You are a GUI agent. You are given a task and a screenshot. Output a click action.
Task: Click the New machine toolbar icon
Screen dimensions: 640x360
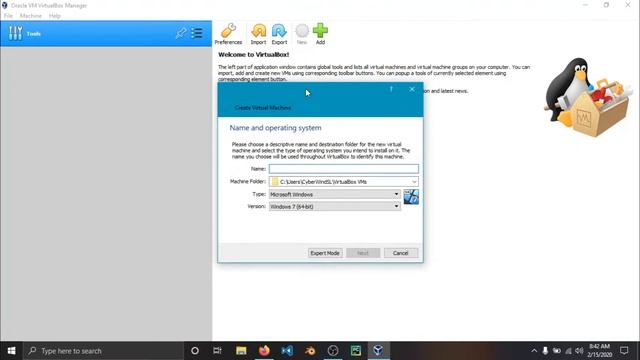click(302, 34)
